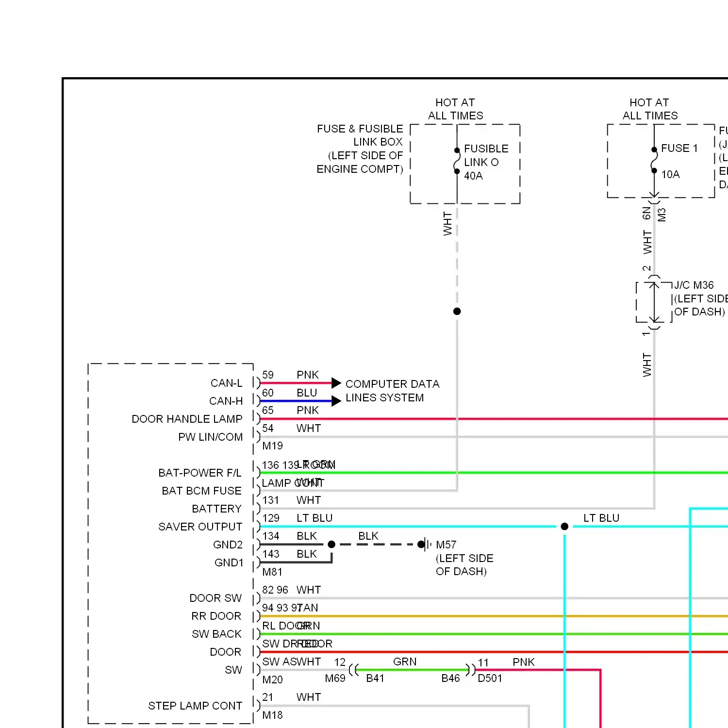
Task: Click pin 131 WHT wire label
Action: [291, 500]
